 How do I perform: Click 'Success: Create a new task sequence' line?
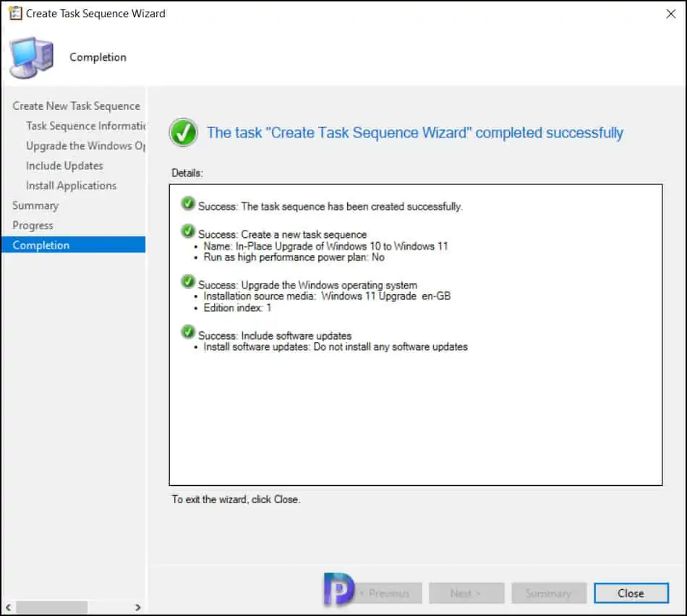(282, 234)
